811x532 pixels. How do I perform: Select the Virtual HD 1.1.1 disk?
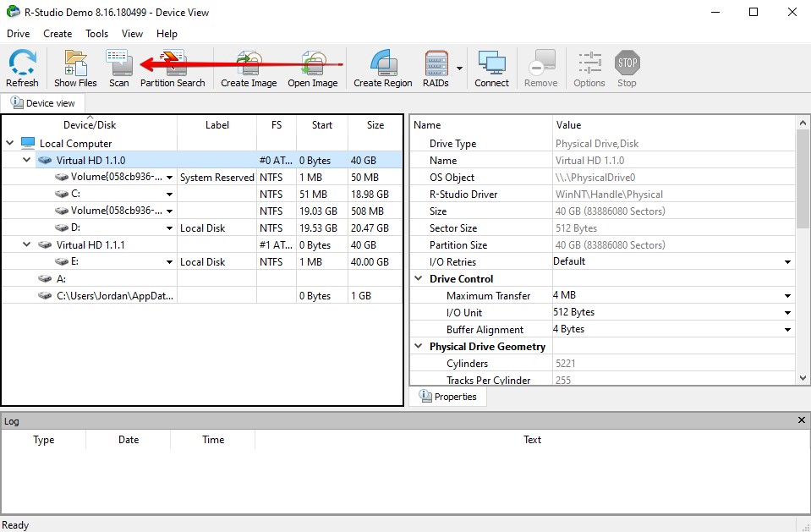202,244
